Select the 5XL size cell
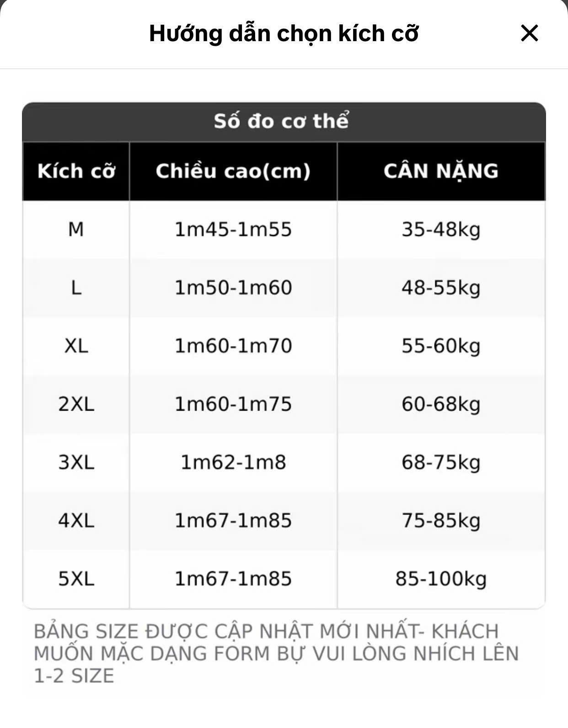 (76, 579)
